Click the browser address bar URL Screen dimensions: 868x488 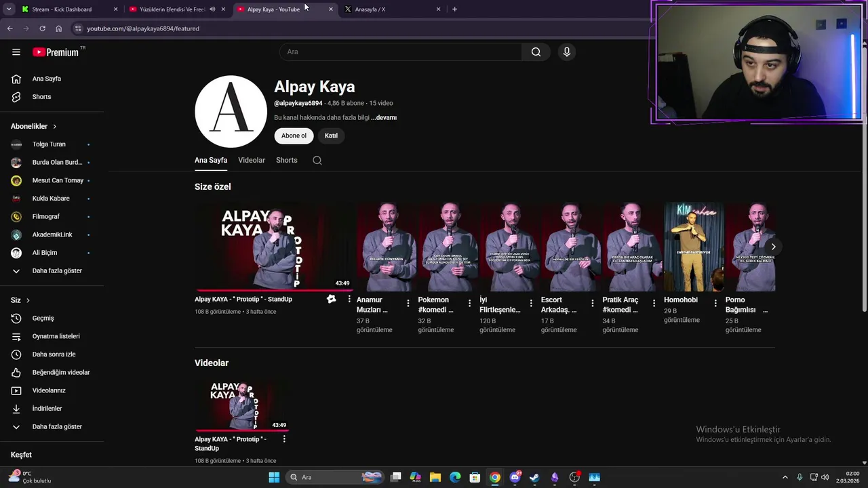(x=143, y=28)
